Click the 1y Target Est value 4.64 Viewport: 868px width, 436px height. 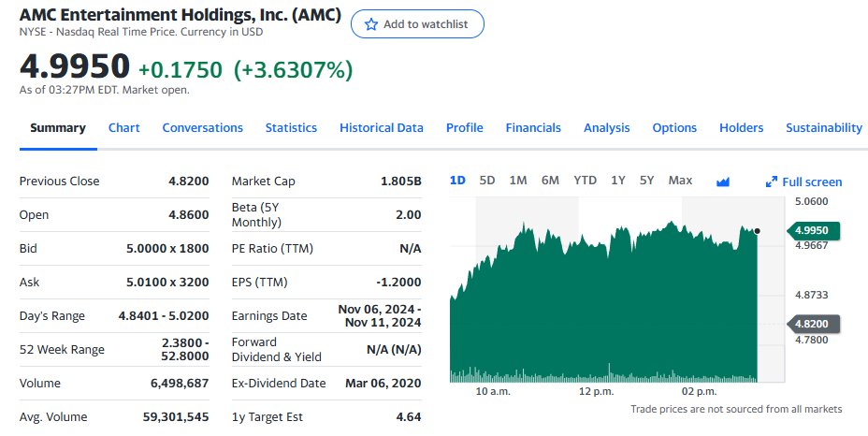tap(409, 417)
